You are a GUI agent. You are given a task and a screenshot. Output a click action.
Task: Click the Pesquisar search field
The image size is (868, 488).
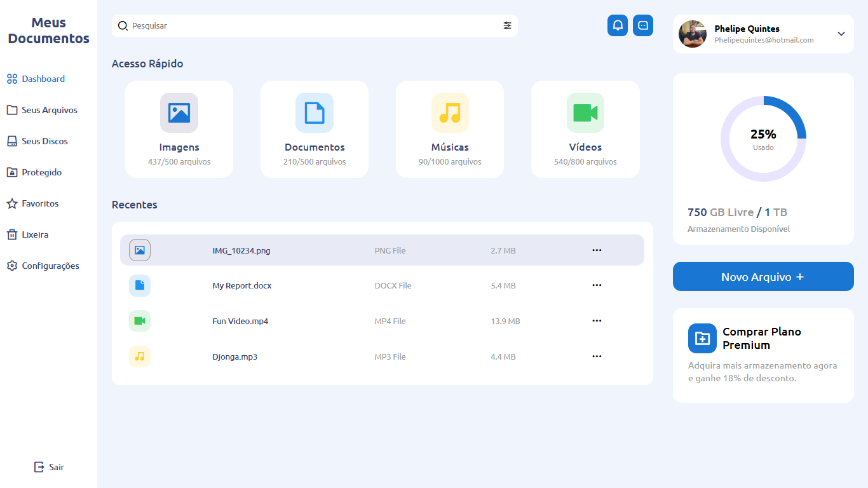pyautogui.click(x=311, y=26)
